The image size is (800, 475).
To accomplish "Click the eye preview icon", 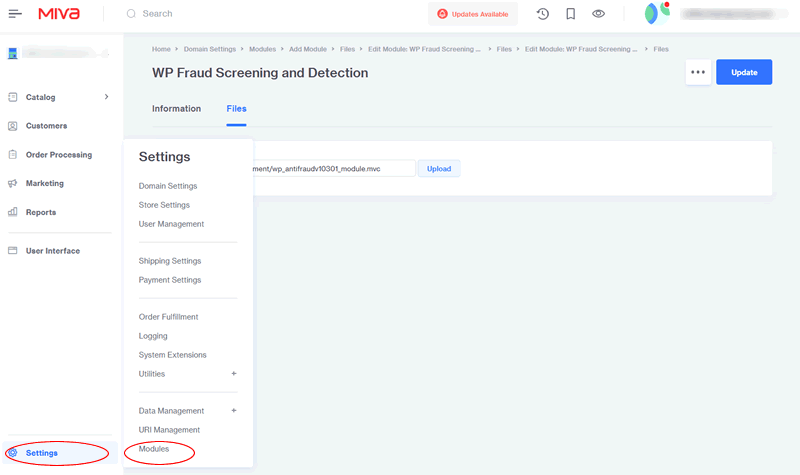I will click(x=598, y=14).
